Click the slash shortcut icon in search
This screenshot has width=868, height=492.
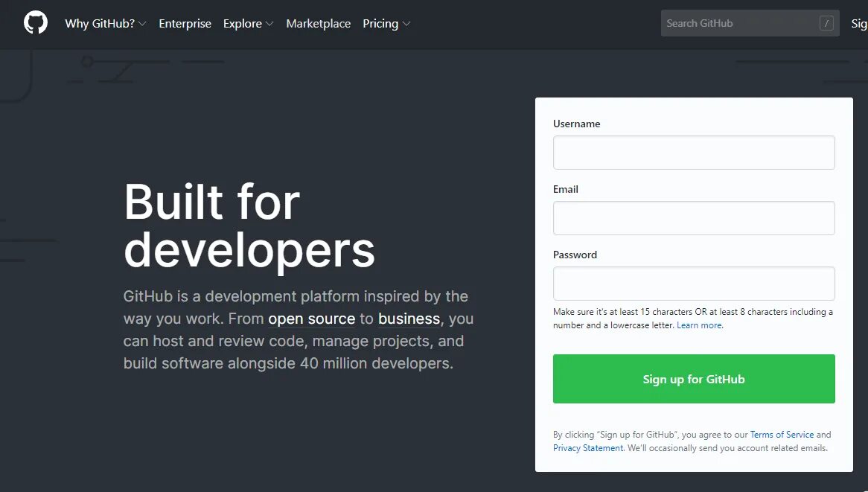click(x=826, y=23)
